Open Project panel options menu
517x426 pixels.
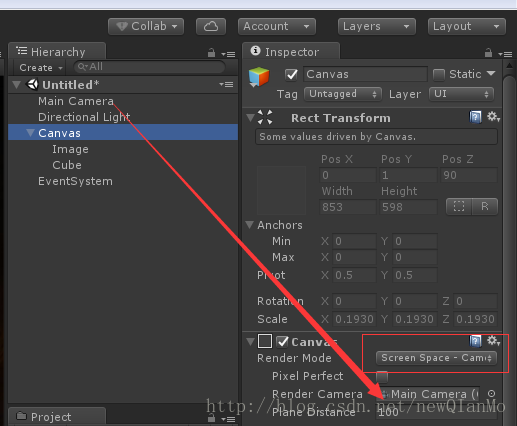tap(228, 419)
